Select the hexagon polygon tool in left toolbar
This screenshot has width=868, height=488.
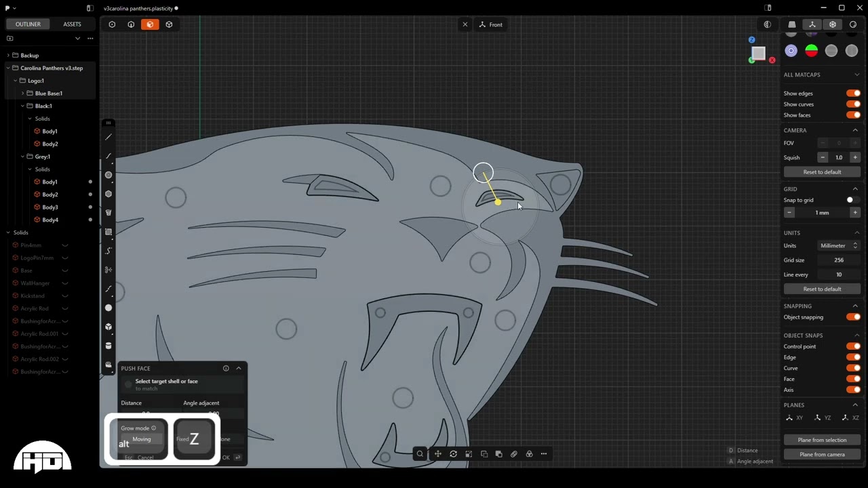(108, 194)
